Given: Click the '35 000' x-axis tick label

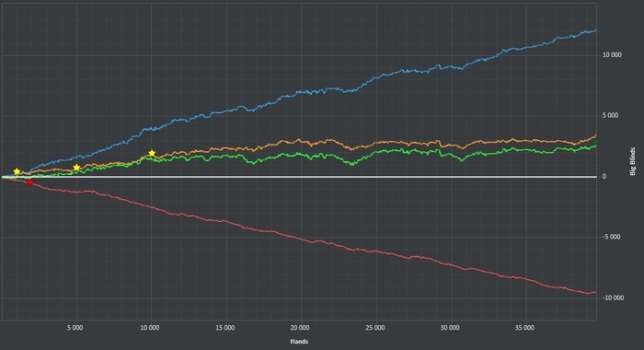Looking at the screenshot, I should pos(525,328).
